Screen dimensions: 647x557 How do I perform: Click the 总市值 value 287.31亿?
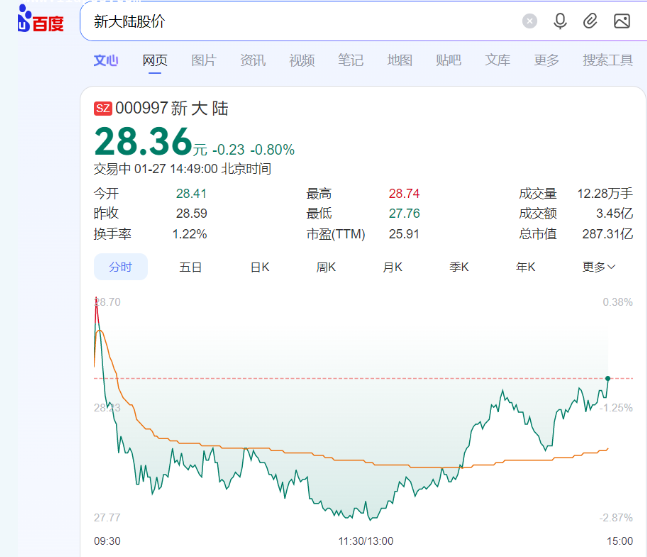pos(607,234)
